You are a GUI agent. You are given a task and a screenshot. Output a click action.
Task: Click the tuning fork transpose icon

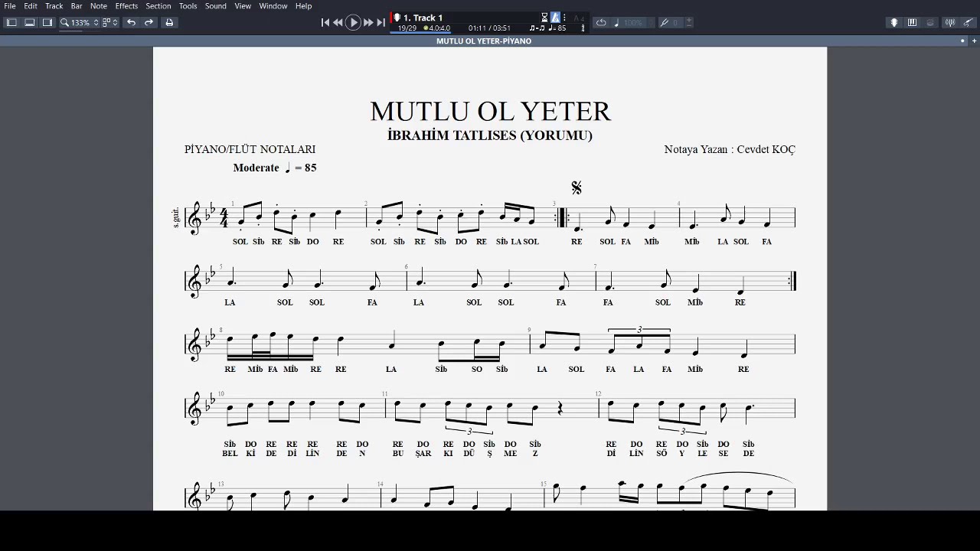click(x=664, y=23)
